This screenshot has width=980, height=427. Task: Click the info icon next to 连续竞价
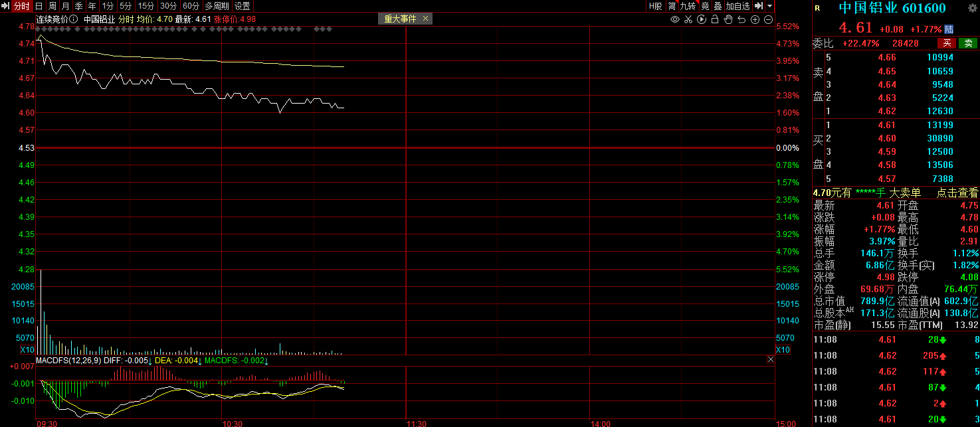point(74,19)
